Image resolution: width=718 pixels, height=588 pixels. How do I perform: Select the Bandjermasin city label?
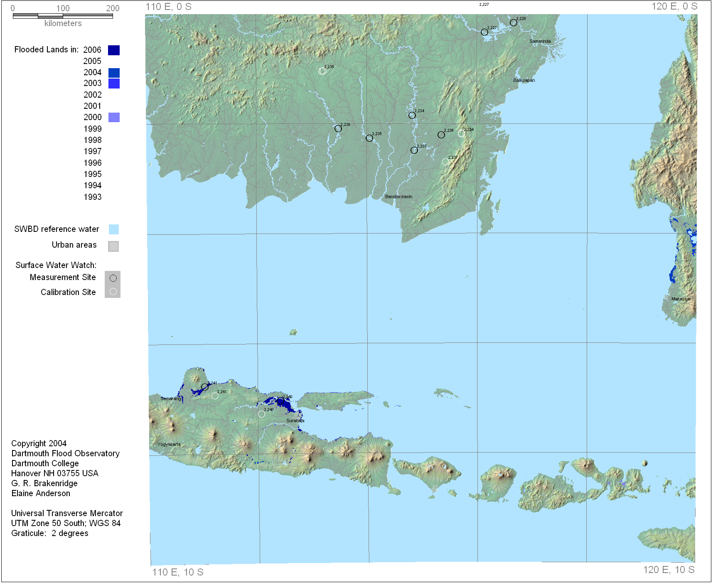398,197
